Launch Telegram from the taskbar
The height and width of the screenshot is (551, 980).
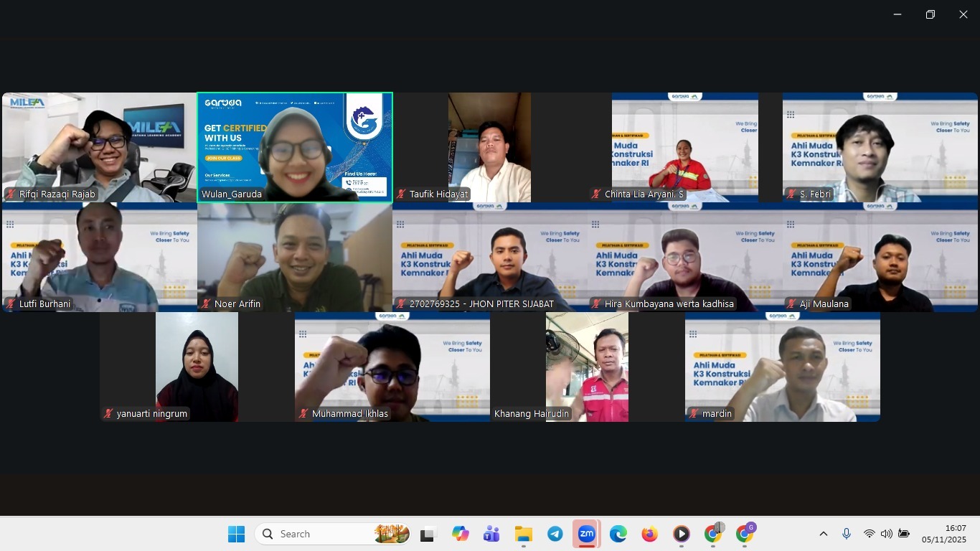[555, 534]
